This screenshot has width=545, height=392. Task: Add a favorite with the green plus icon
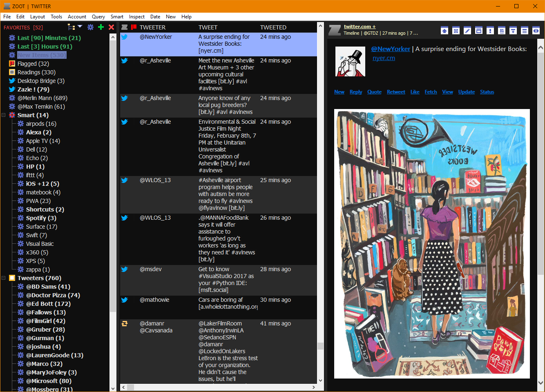click(x=101, y=27)
